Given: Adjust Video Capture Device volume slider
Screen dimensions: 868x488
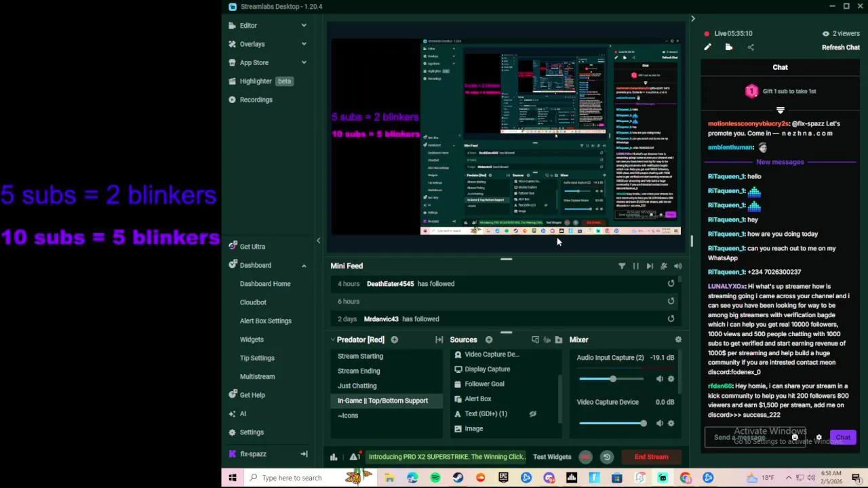Looking at the screenshot, I should click(611, 424).
